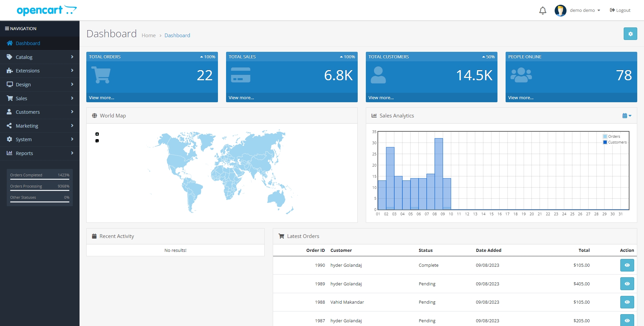Screen dimensions: 644x326
Task: Open the notifications bell icon
Action: pyautogui.click(x=542, y=10)
